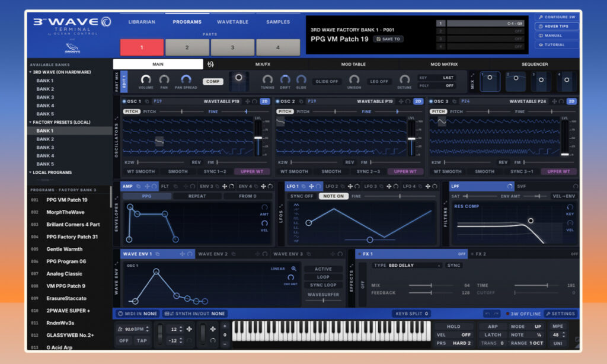Click the copy icon next to OSC 1
607x364 pixels.
[x=147, y=101]
